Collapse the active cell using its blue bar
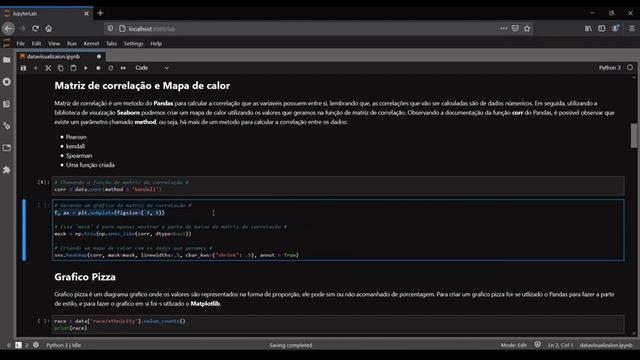The image size is (640, 360). [24, 230]
